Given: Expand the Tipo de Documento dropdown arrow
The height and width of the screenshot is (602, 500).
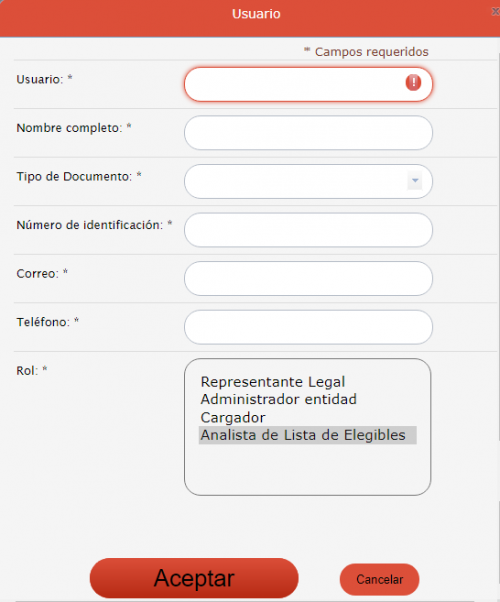Looking at the screenshot, I should point(415,180).
